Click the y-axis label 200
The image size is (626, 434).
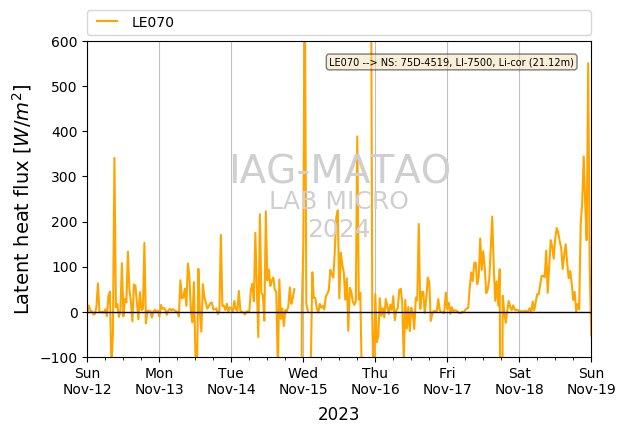(64, 222)
